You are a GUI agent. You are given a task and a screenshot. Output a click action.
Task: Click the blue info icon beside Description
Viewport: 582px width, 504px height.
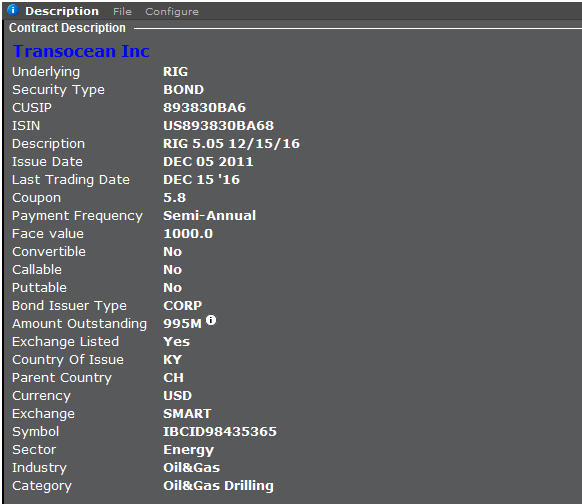13,10
